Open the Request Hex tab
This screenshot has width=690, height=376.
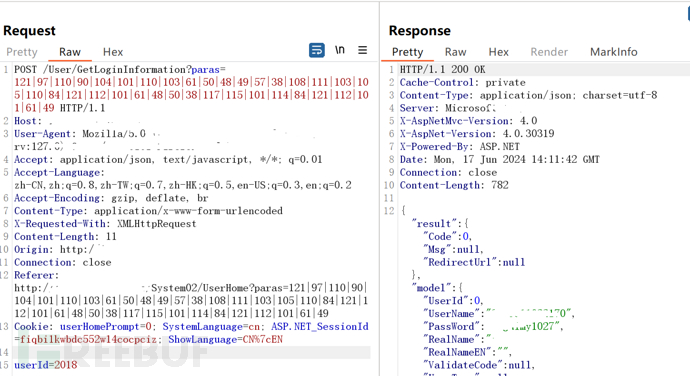(x=113, y=52)
